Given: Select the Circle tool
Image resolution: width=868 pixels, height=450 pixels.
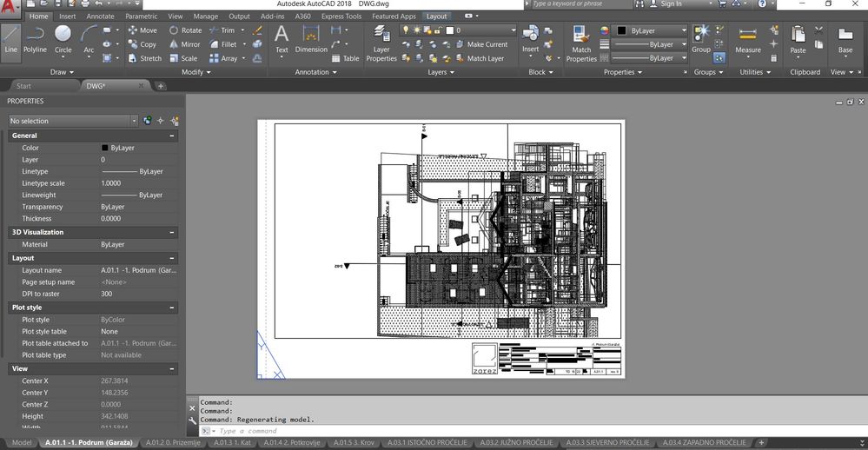Looking at the screenshot, I should point(63,39).
